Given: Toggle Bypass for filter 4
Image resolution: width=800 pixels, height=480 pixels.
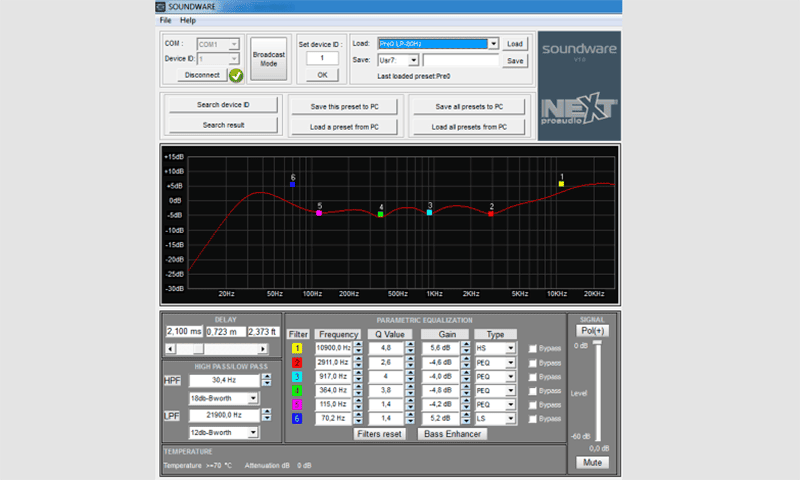Looking at the screenshot, I should (533, 391).
